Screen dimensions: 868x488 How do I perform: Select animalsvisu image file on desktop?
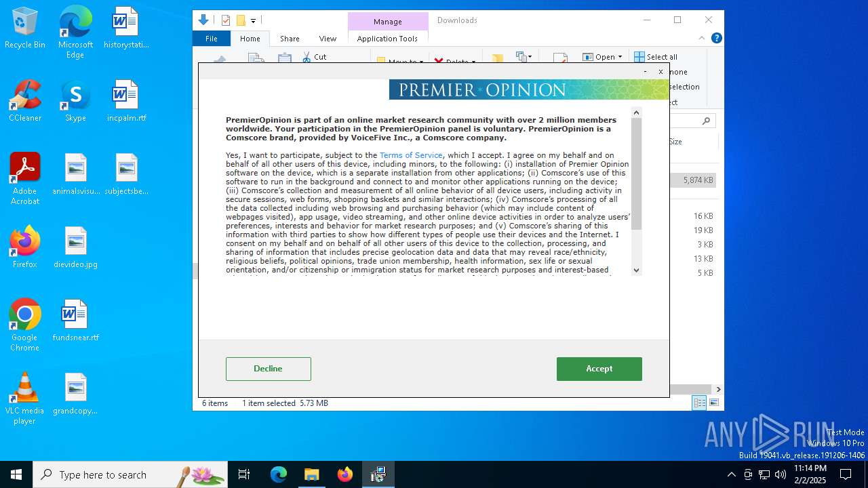click(75, 175)
